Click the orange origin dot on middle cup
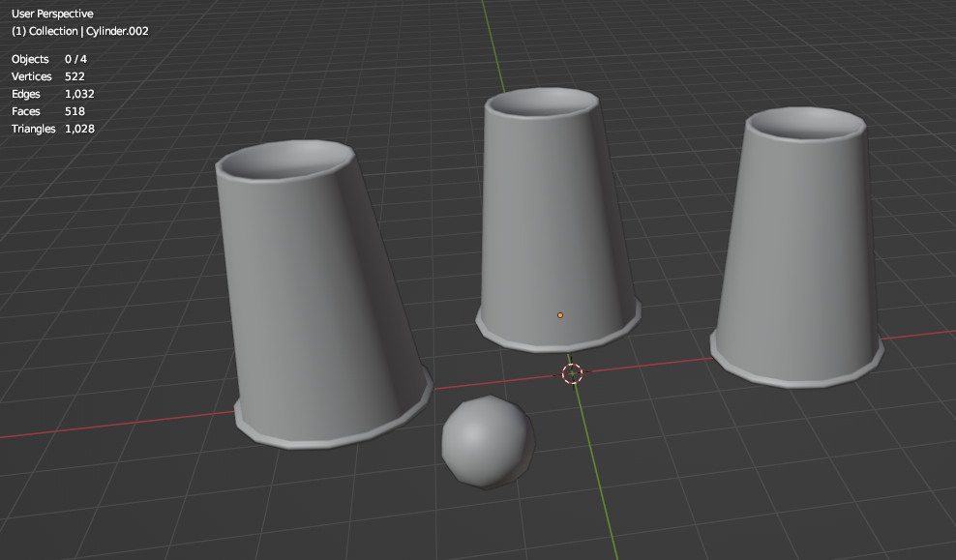This screenshot has width=956, height=560. point(559,315)
